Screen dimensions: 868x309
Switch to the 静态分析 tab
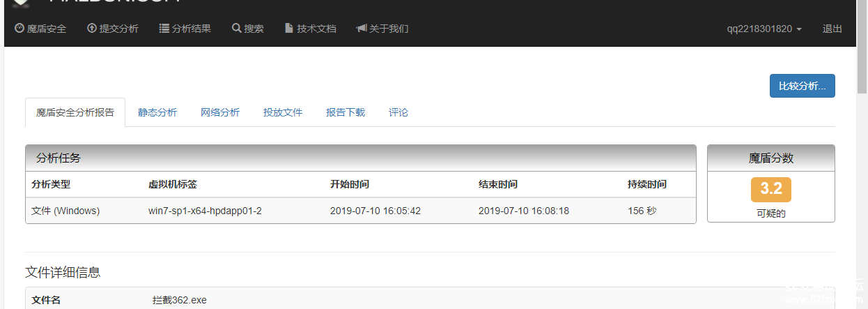(157, 112)
